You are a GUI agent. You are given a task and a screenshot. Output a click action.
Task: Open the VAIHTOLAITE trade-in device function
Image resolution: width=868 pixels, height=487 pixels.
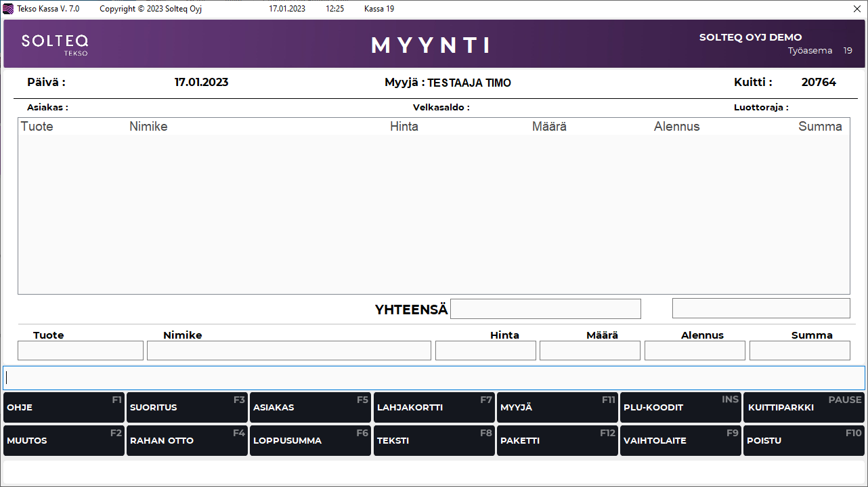(x=680, y=440)
